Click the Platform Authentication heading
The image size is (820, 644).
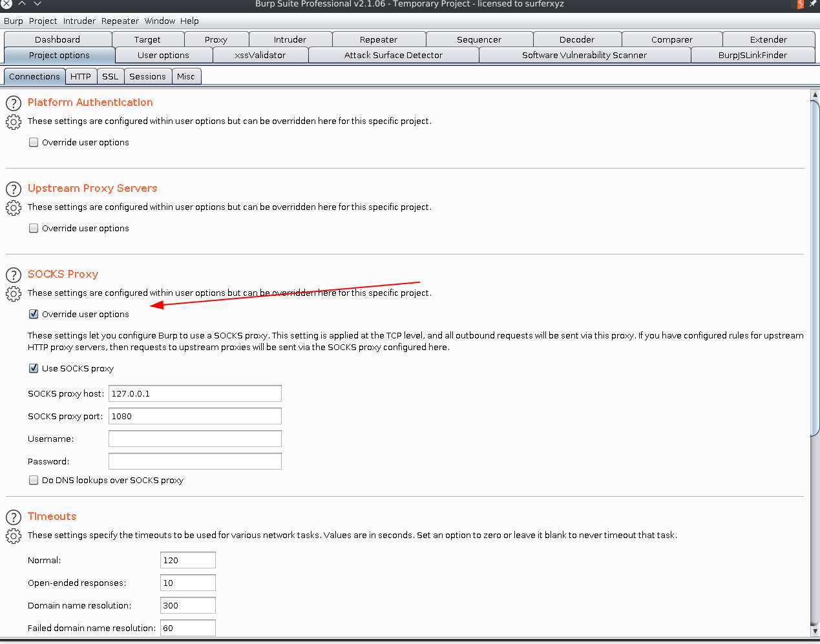[90, 102]
